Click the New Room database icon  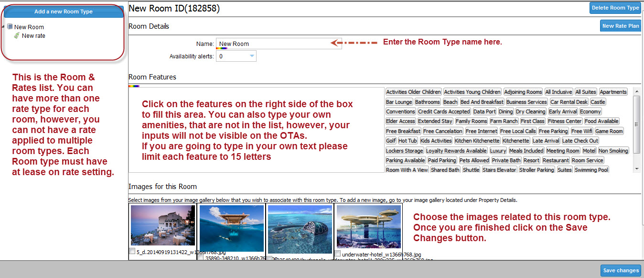pyautogui.click(x=10, y=27)
